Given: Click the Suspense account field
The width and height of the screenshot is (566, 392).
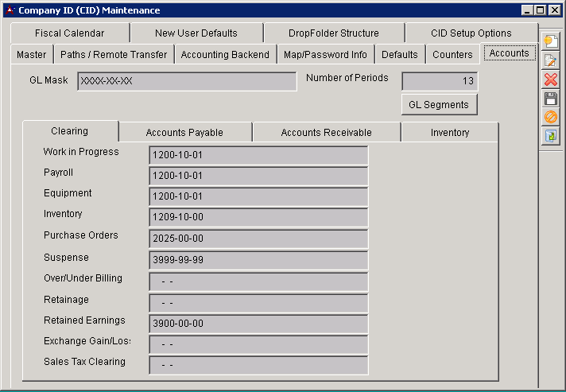Looking at the screenshot, I should tap(258, 261).
